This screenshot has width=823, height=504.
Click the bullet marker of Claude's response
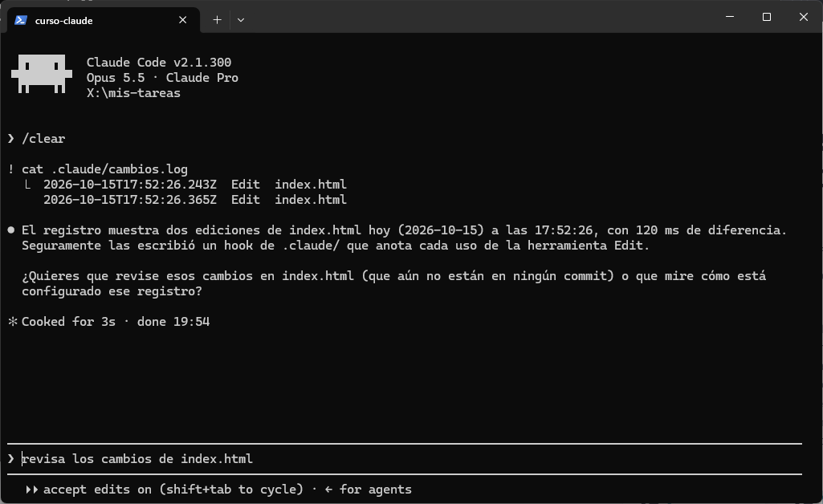11,230
